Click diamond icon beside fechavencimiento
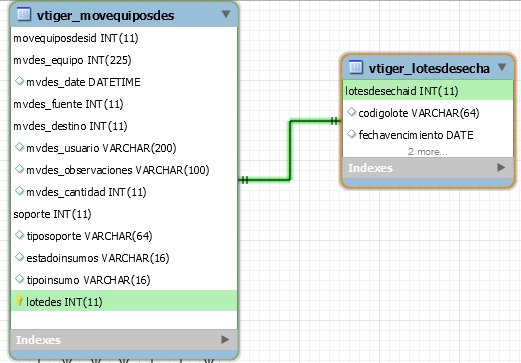Image resolution: width=521 pixels, height=363 pixels. tap(351, 134)
